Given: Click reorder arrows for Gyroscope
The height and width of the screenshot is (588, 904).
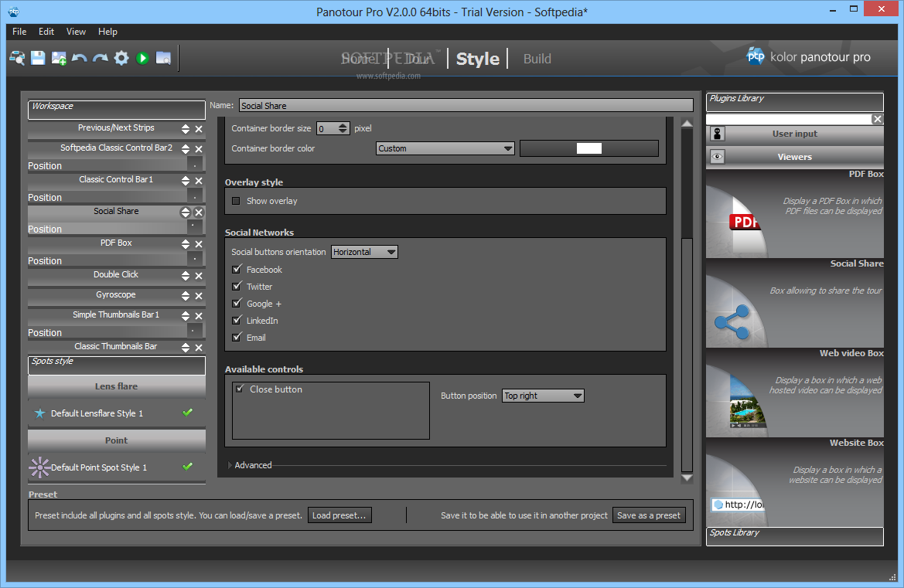Looking at the screenshot, I should click(186, 296).
